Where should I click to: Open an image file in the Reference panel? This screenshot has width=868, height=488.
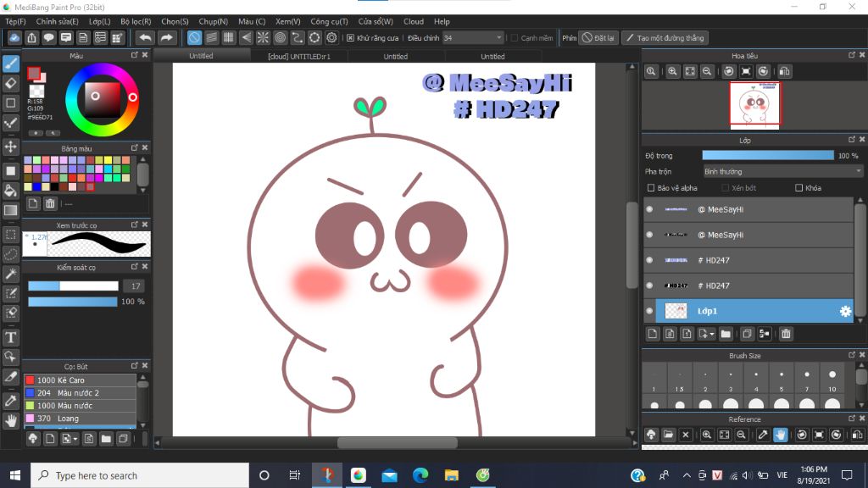(668, 435)
